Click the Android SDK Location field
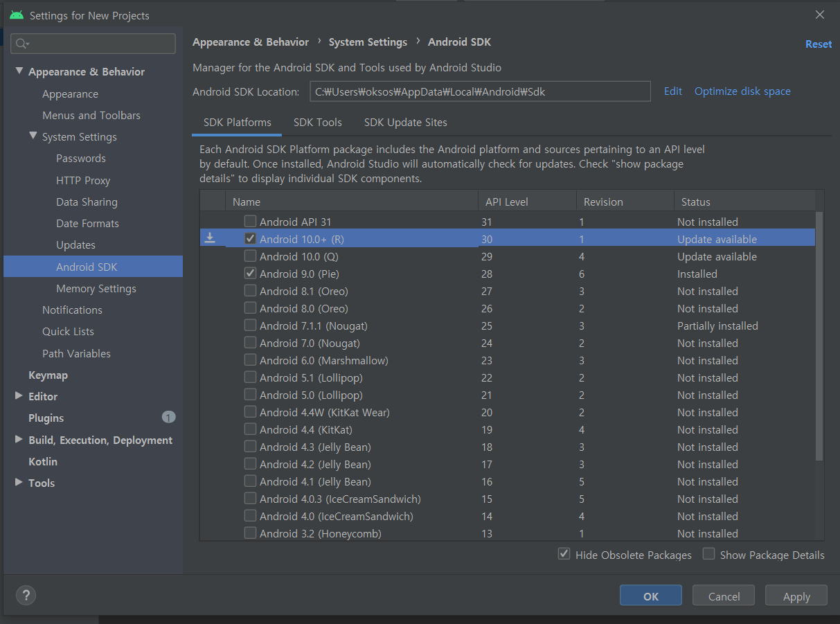Screen dimensions: 840x624 (x=480, y=91)
